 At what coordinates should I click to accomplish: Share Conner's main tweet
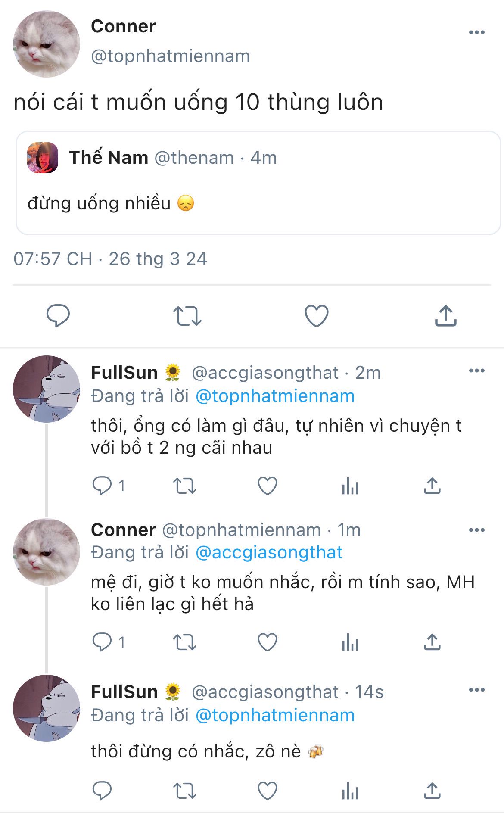coord(445,315)
